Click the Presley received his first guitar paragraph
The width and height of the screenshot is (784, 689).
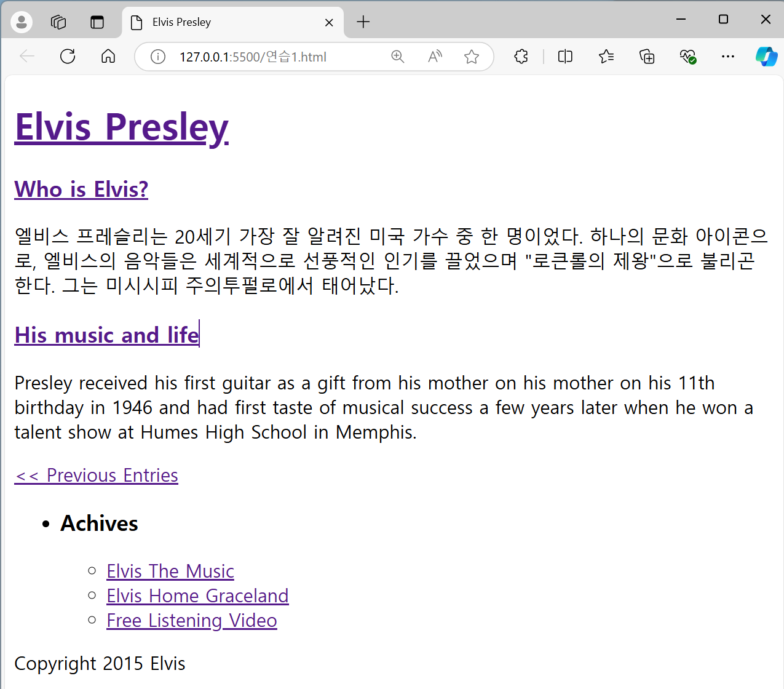click(x=384, y=407)
